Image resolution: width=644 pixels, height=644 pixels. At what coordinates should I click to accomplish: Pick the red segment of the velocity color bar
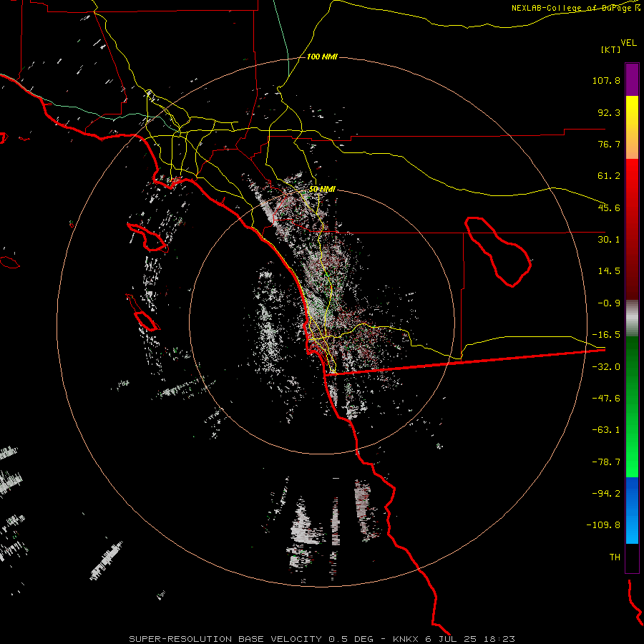click(x=632, y=229)
